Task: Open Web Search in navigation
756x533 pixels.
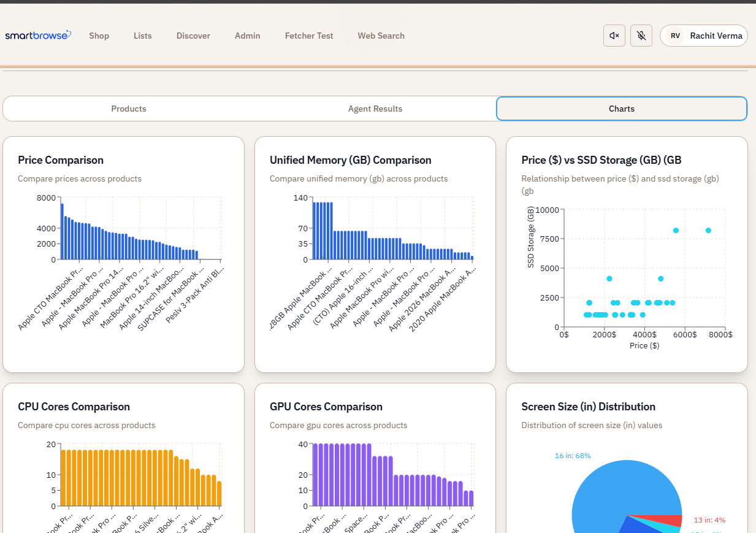Action: click(x=381, y=36)
